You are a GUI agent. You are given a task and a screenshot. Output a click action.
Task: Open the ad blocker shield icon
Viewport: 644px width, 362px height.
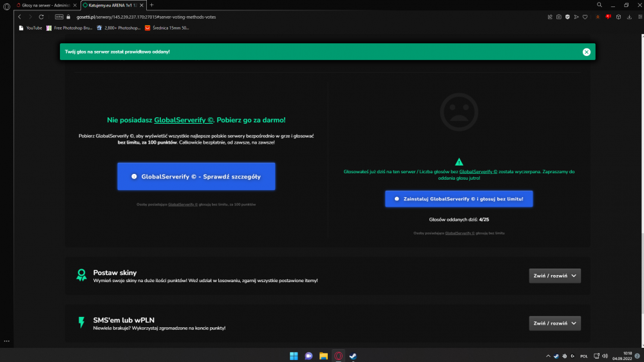pyautogui.click(x=567, y=17)
